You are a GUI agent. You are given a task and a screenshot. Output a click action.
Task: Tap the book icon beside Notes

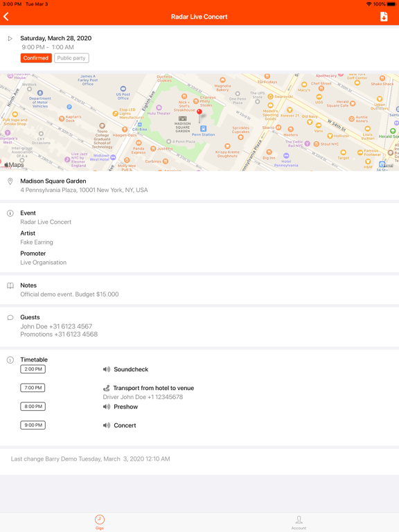[x=10, y=285]
